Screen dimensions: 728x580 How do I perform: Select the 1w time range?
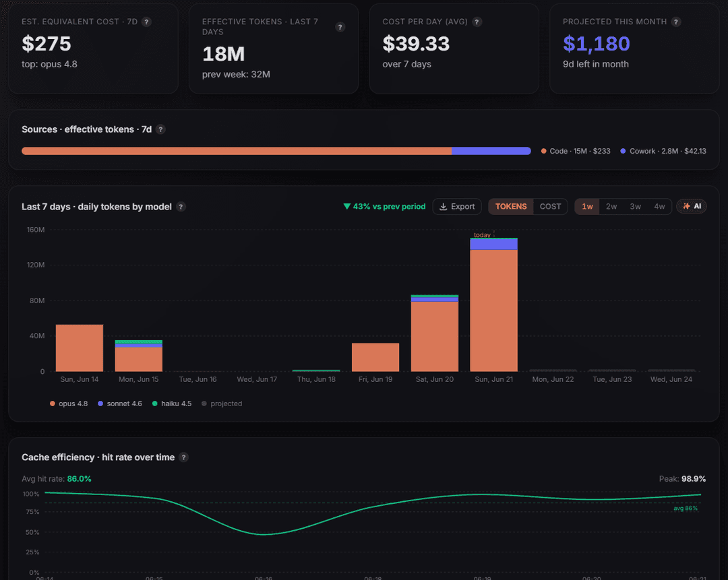click(587, 207)
